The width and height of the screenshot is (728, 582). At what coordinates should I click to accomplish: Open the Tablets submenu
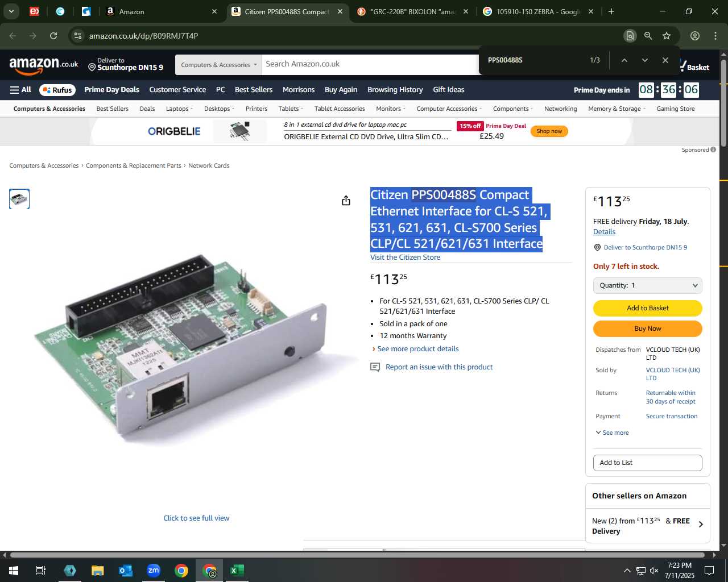291,109
